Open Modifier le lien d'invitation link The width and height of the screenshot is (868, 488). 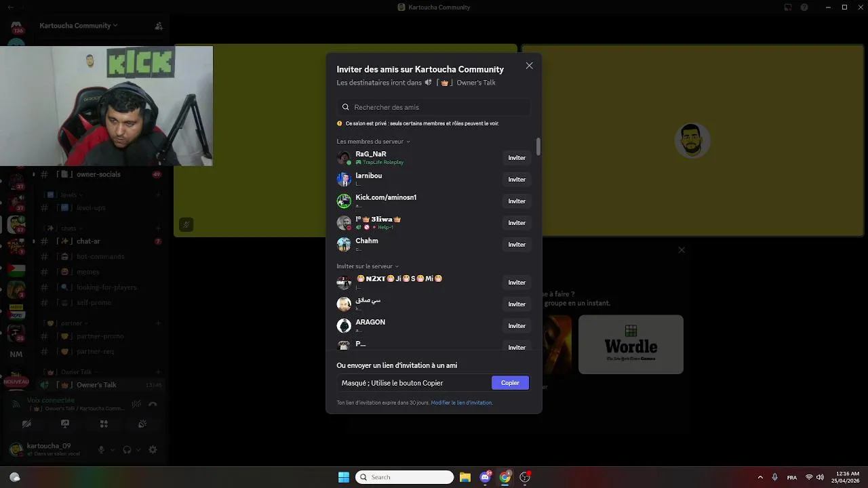click(x=462, y=403)
